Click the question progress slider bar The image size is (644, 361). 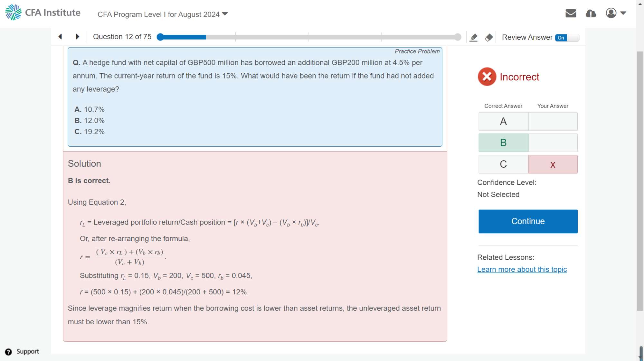pyautogui.click(x=309, y=37)
